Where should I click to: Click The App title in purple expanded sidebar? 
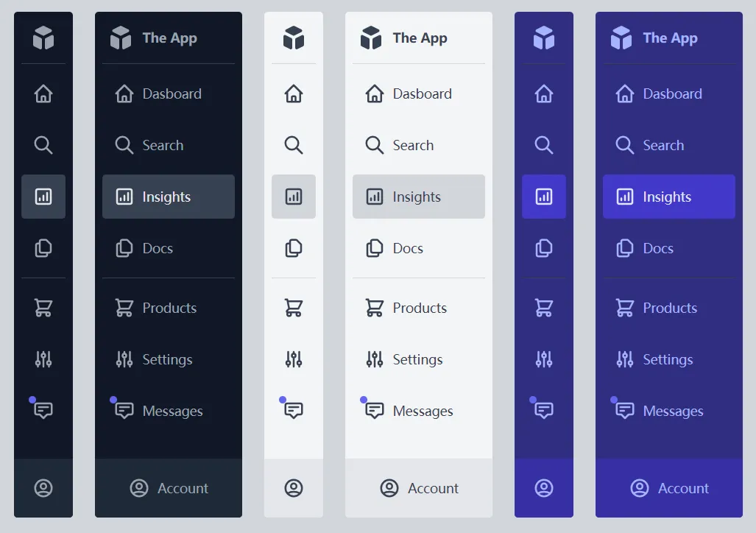(x=670, y=38)
